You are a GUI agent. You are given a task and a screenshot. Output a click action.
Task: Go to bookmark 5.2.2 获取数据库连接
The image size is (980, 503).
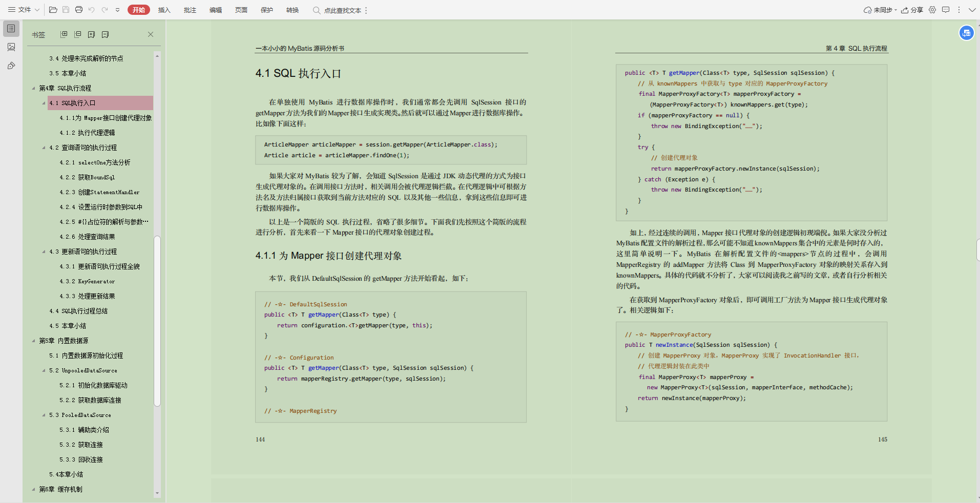(90, 400)
